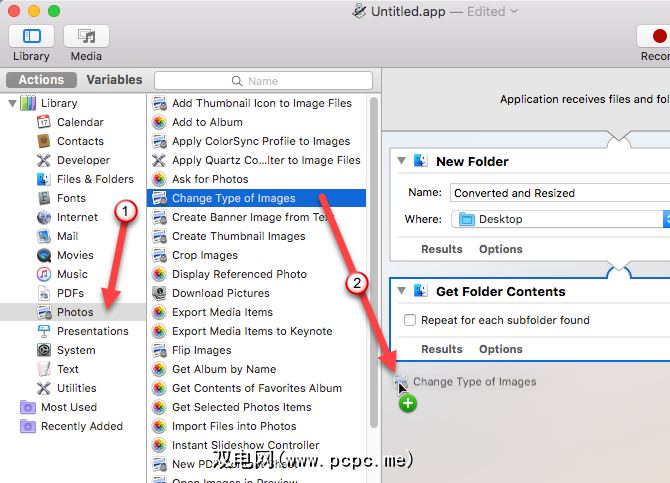The width and height of the screenshot is (670, 483).
Task: Open the Recently Added smart folder icon
Action: 28,426
